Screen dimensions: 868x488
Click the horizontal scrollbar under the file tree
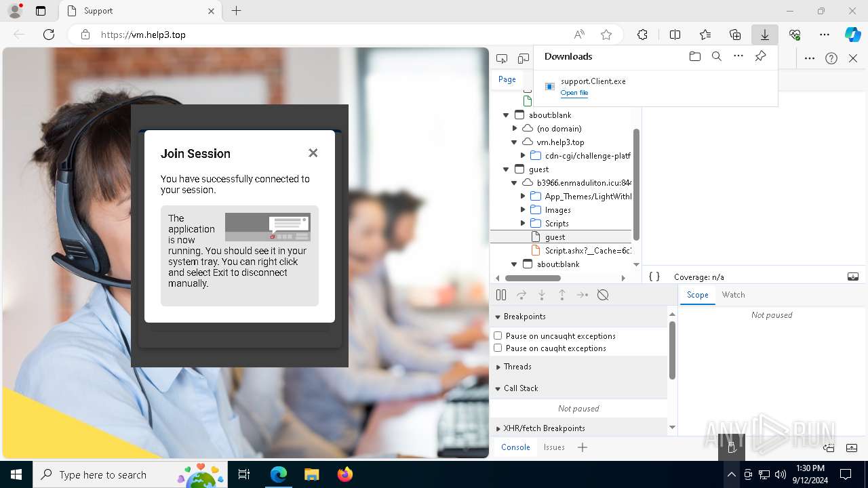[x=532, y=278]
